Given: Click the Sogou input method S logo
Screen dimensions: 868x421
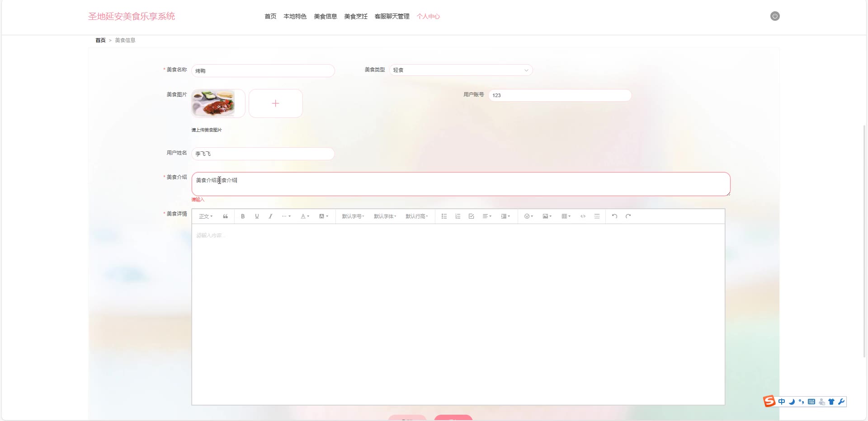Looking at the screenshot, I should click(769, 401).
